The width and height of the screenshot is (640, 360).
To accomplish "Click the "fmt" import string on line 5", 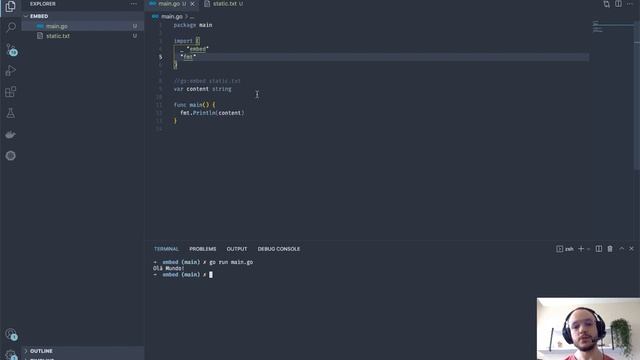I will pyautogui.click(x=188, y=57).
